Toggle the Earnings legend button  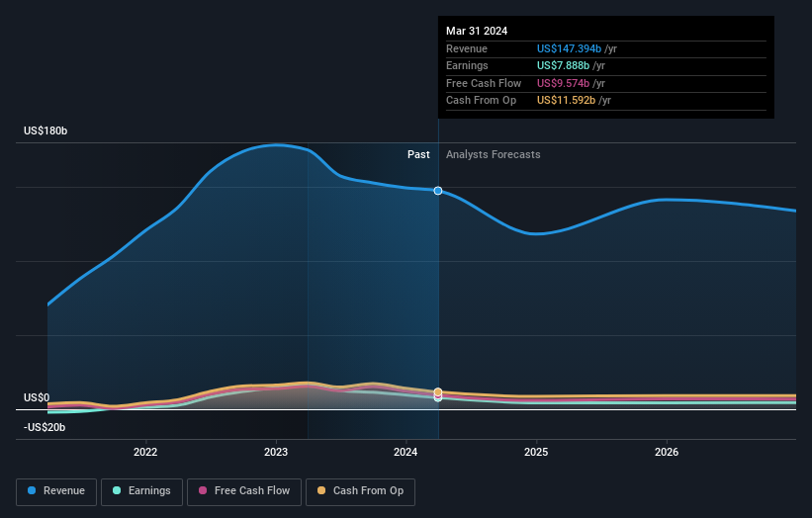pyautogui.click(x=141, y=491)
